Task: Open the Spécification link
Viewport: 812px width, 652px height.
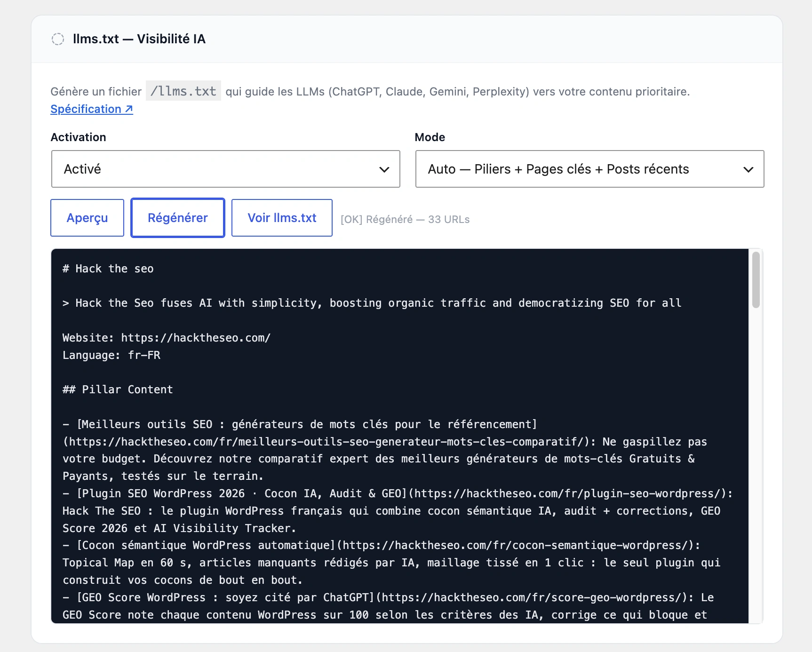Action: click(92, 109)
